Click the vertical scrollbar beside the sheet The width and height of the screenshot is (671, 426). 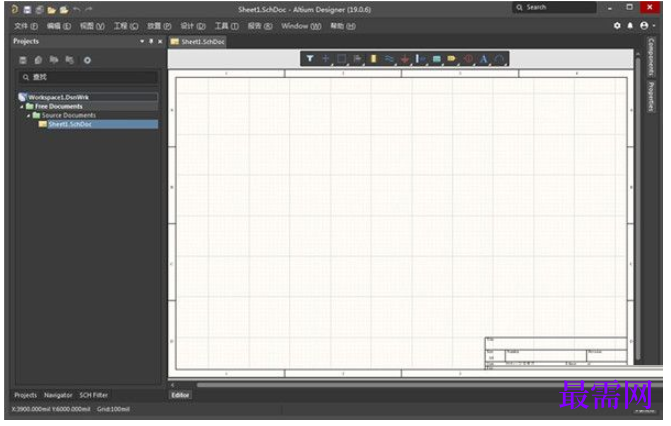click(638, 208)
